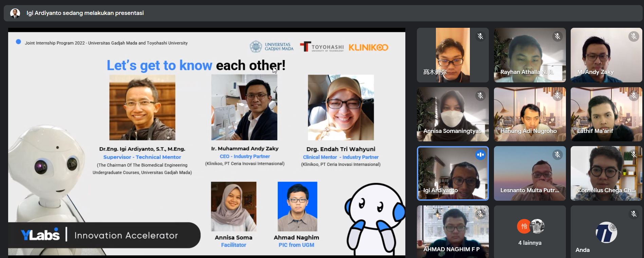Viewport: 644px width, 258px height.
Task: Expand the '4 lainnya' participants tile
Action: coord(530,232)
